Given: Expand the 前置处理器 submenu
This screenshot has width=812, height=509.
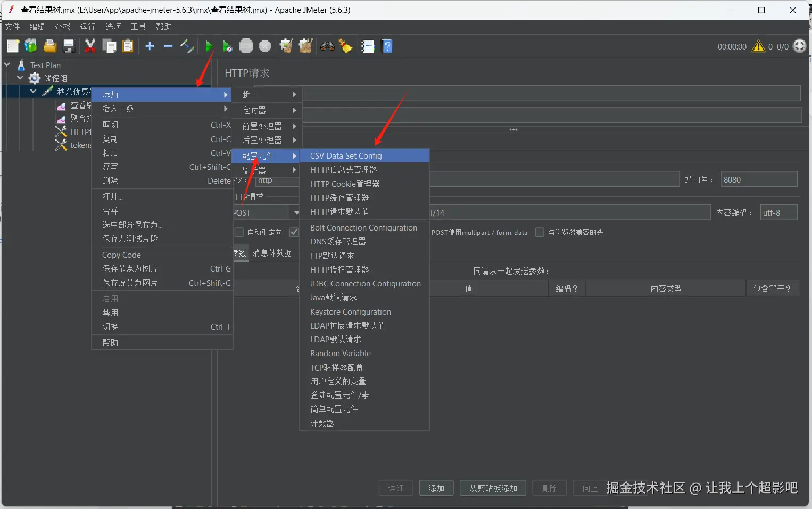Looking at the screenshot, I should click(268, 126).
